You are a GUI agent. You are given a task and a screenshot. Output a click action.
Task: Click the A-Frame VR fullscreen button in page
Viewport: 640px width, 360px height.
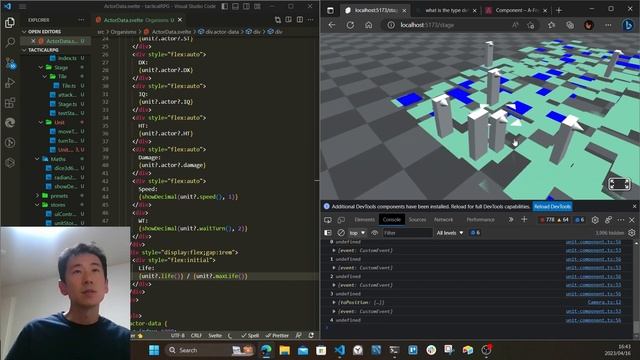tap(619, 184)
